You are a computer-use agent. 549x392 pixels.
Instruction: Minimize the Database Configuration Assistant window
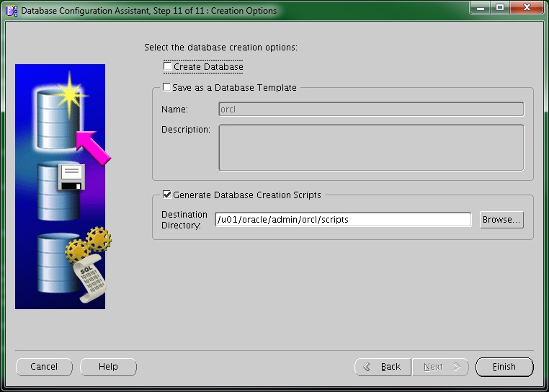tap(481, 8)
